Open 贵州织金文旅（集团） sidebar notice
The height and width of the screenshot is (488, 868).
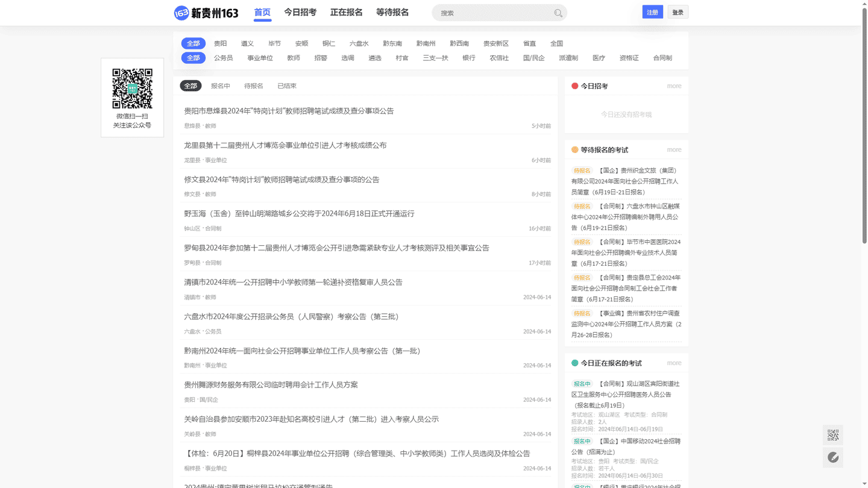tap(626, 181)
